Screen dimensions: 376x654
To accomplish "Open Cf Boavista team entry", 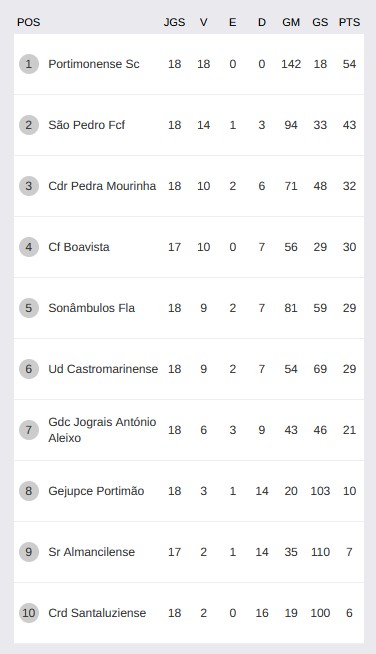I will click(79, 247).
